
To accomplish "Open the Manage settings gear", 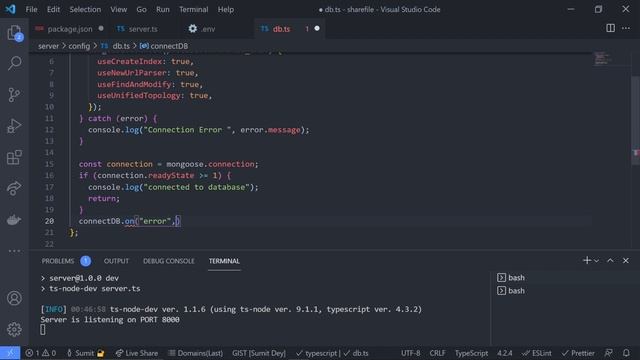I will coord(14,329).
